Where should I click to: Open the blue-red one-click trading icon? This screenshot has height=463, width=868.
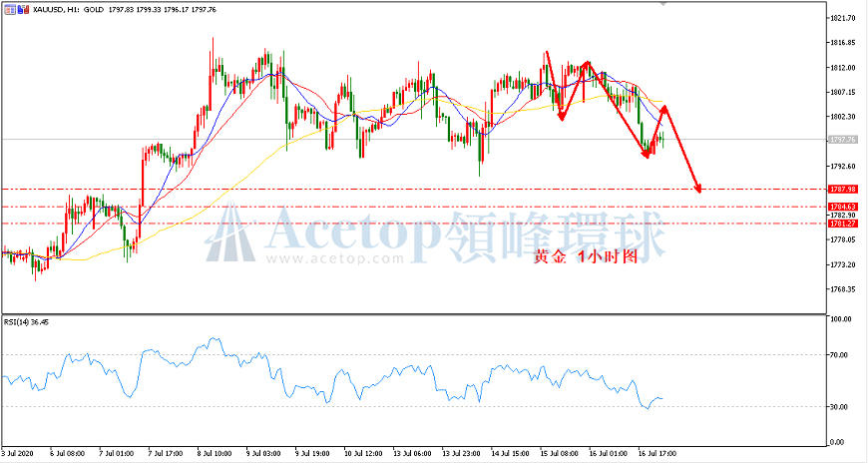[23, 9]
